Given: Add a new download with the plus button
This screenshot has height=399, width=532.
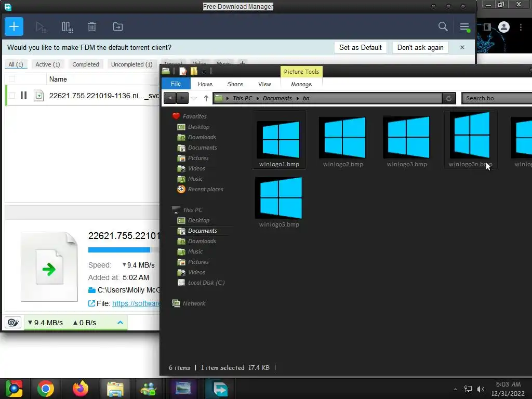Looking at the screenshot, I should [14, 26].
